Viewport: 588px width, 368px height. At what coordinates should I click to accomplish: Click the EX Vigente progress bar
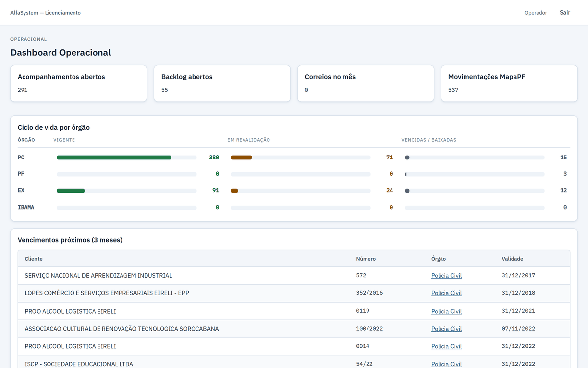coord(126,190)
